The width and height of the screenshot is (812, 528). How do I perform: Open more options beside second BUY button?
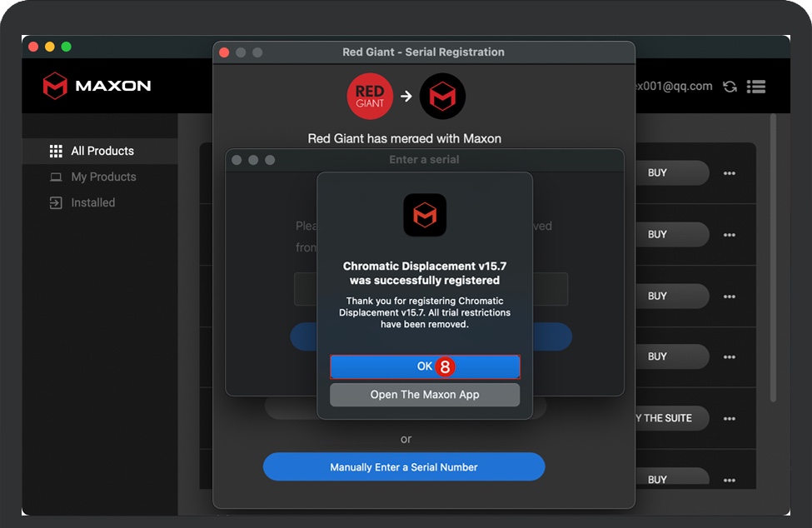point(730,235)
